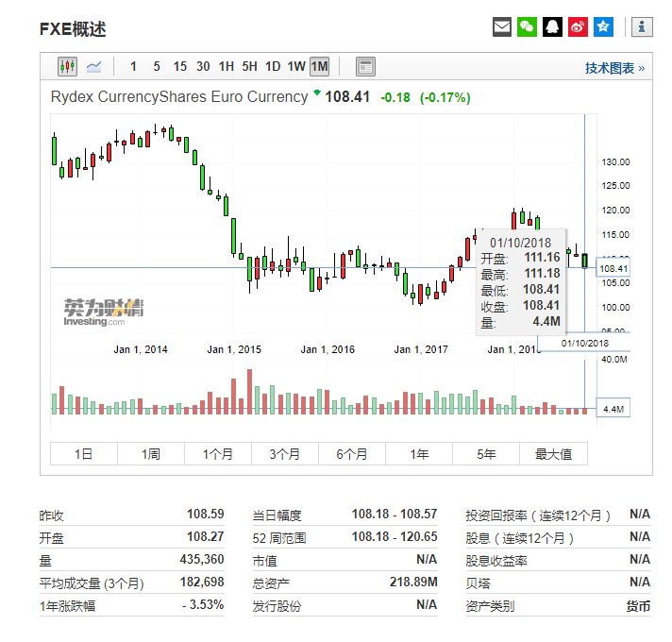Open the info icon beside the share icons

click(642, 27)
